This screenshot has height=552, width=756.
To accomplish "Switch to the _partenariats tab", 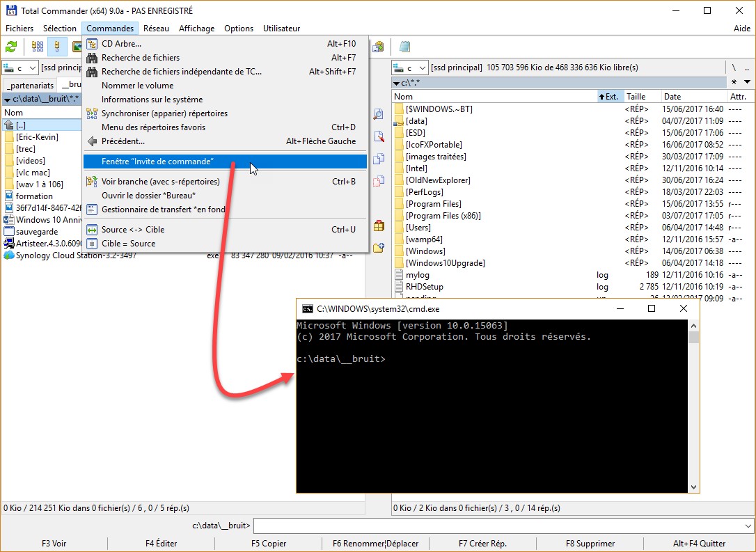I will point(29,85).
